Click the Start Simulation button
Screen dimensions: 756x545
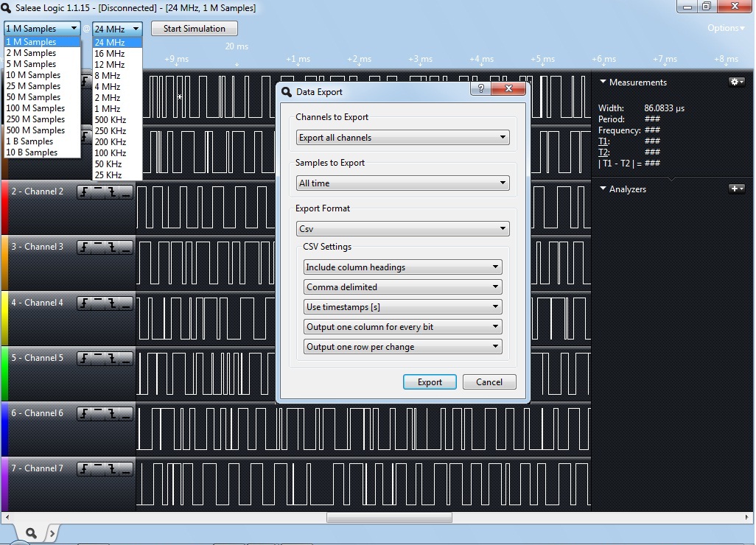(x=195, y=29)
